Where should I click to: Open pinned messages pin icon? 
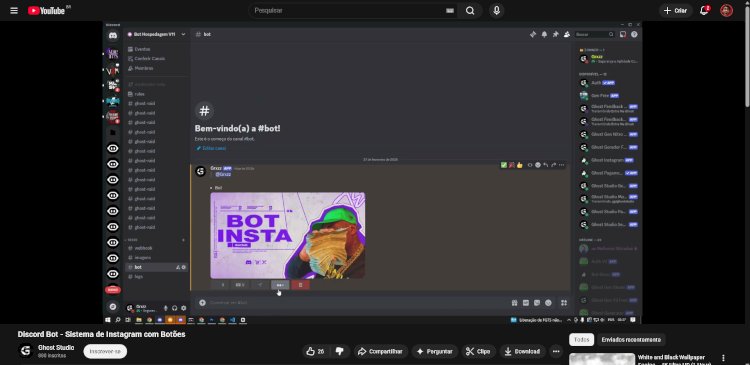[555, 34]
